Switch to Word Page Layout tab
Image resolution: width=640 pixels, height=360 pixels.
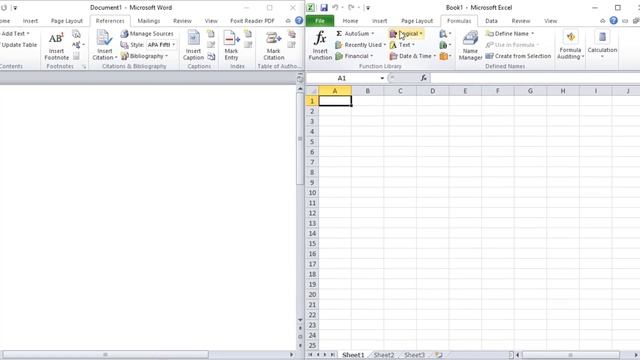point(67,21)
